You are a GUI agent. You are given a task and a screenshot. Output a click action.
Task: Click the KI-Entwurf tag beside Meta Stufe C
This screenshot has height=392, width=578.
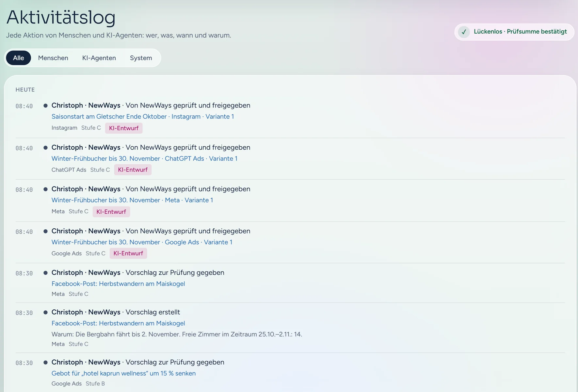[111, 212]
